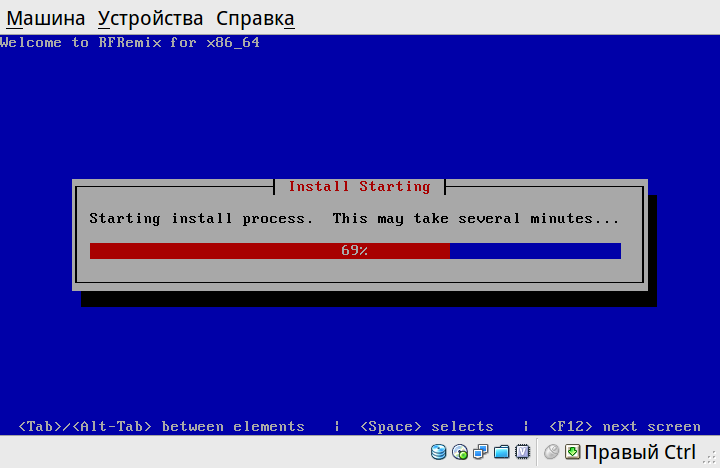
Task: Click the optical disc (CD) status icon
Action: click(460, 452)
